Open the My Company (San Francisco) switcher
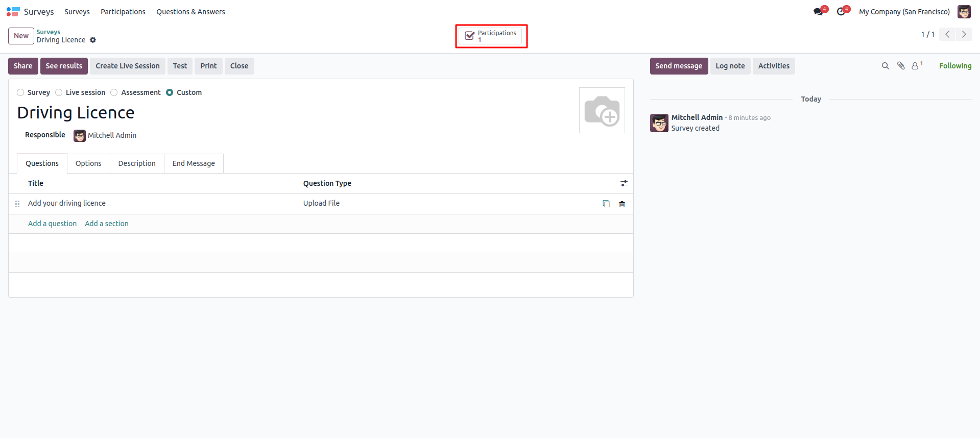This screenshot has height=438, width=980. [x=904, y=12]
